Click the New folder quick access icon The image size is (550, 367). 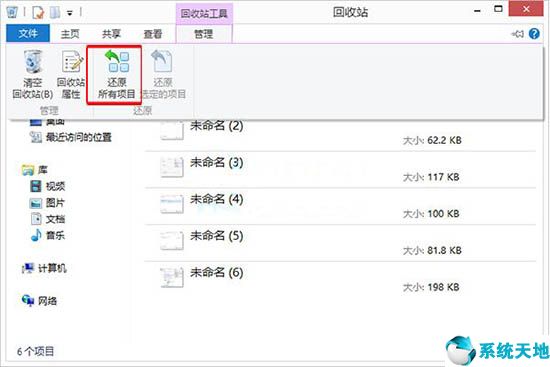coord(55,13)
